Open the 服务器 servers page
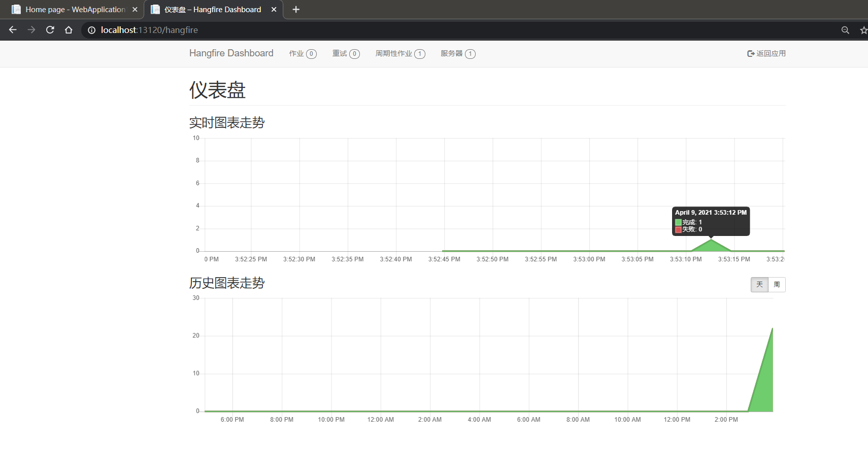The width and height of the screenshot is (868, 475). 458,54
